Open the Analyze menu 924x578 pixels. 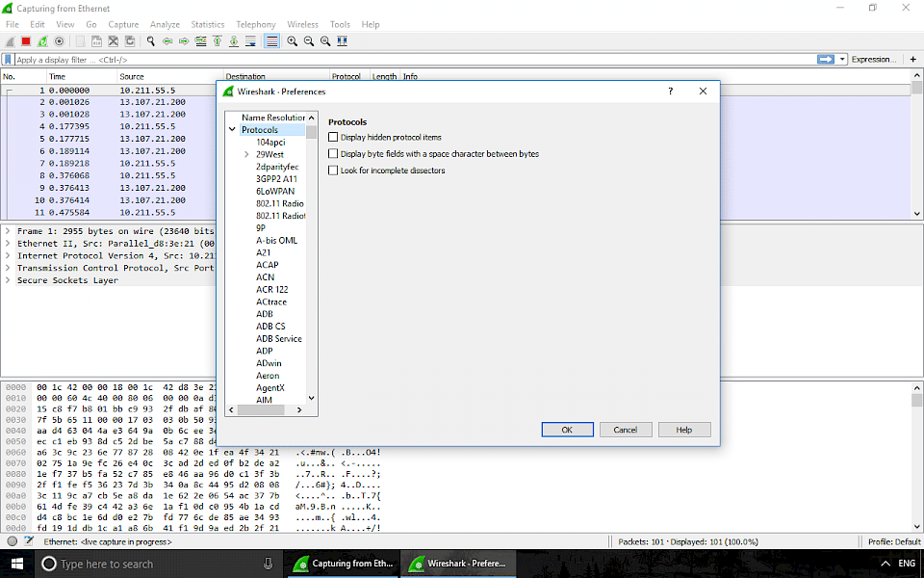point(165,24)
